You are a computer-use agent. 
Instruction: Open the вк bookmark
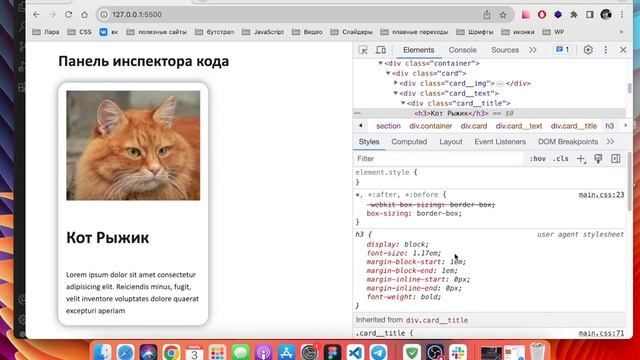tap(109, 32)
